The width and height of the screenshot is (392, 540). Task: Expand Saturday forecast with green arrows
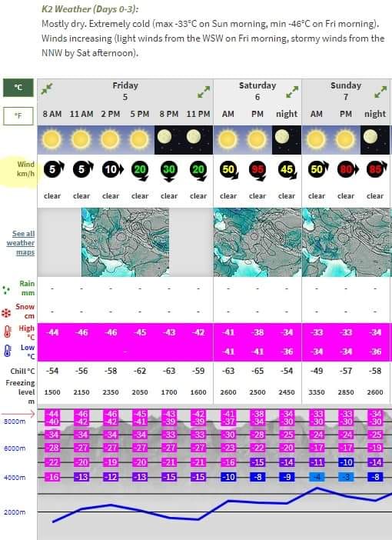[292, 92]
